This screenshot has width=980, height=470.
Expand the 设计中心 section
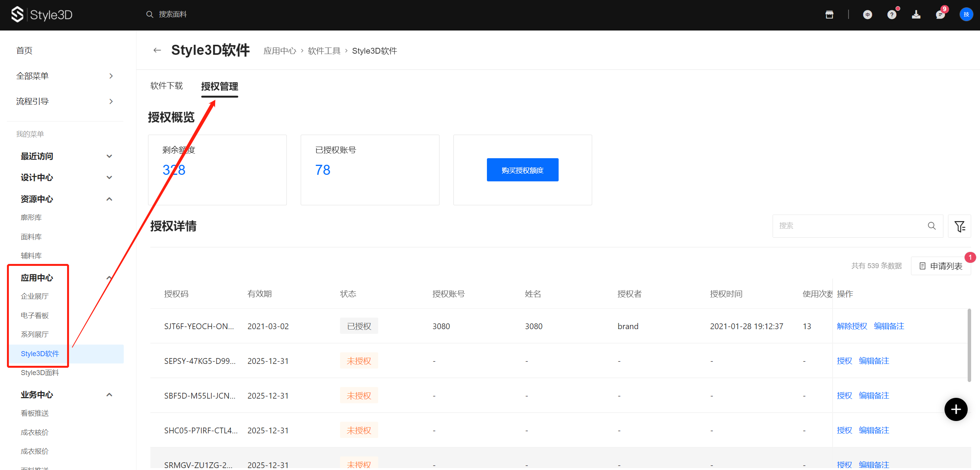point(109,178)
